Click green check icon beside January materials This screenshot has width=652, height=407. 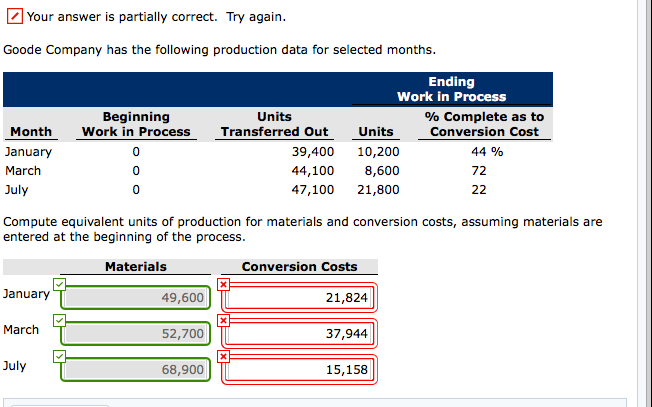coord(59,285)
